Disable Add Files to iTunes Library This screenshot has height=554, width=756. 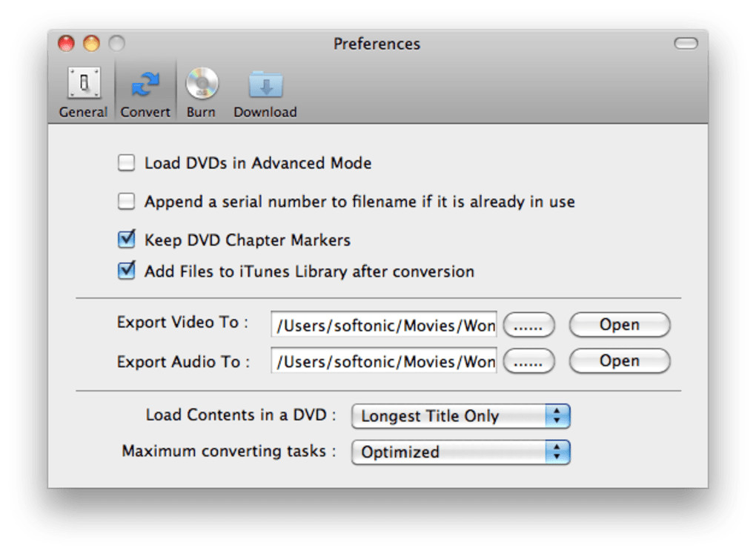click(x=127, y=271)
